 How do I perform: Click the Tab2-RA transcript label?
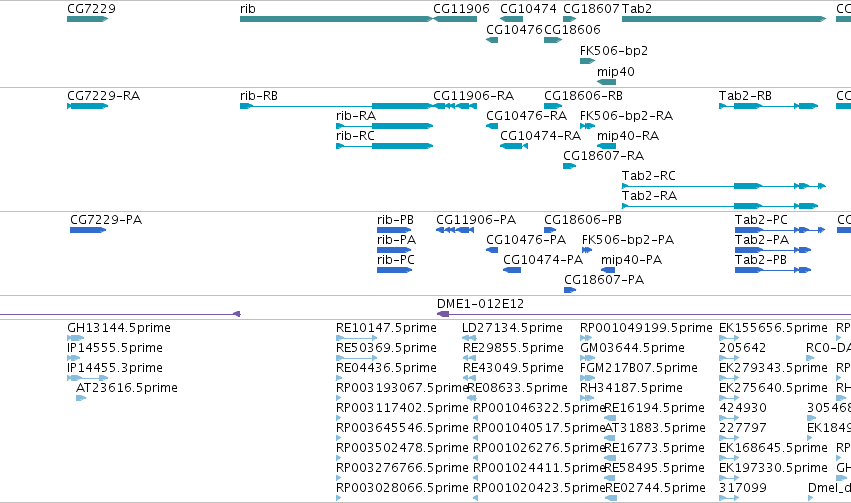(649, 196)
